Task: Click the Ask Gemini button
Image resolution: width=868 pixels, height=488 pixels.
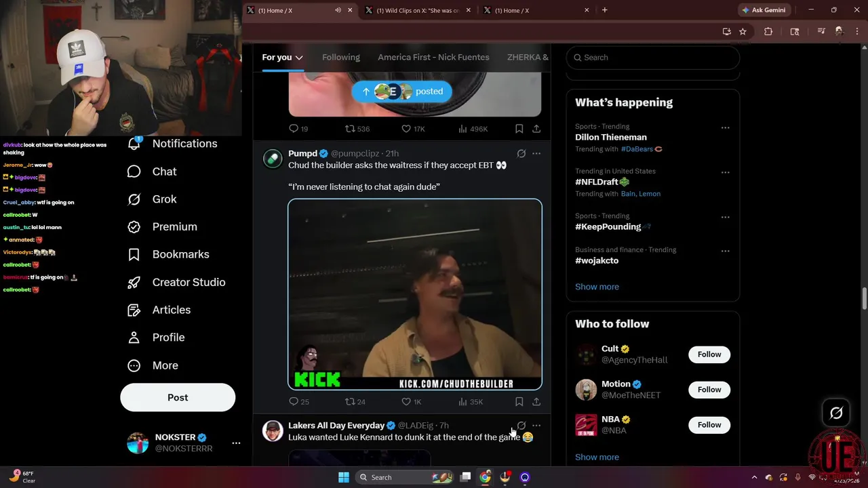Action: click(764, 10)
